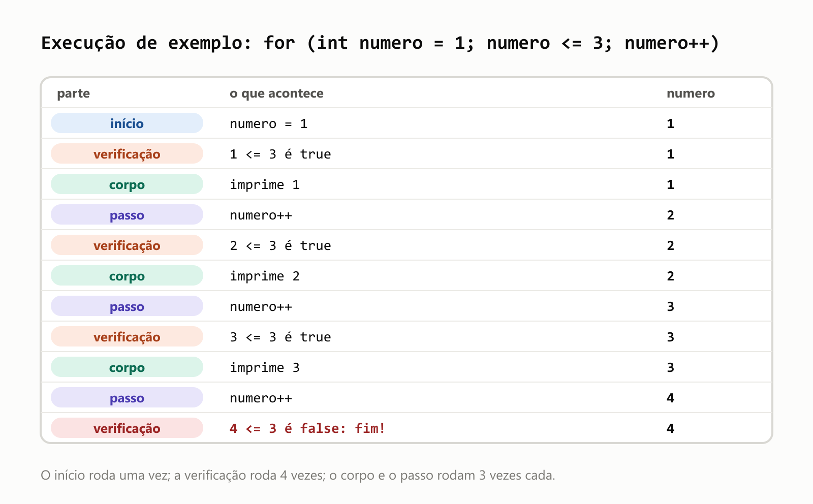Click "numero++" in the row with numero 4
Viewport: 813px width, 504px height.
(x=261, y=398)
